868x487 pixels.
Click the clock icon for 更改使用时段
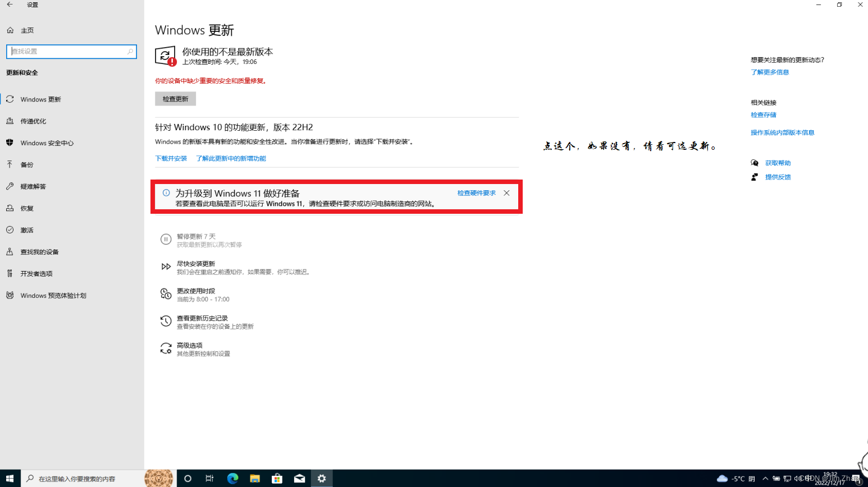coord(166,293)
